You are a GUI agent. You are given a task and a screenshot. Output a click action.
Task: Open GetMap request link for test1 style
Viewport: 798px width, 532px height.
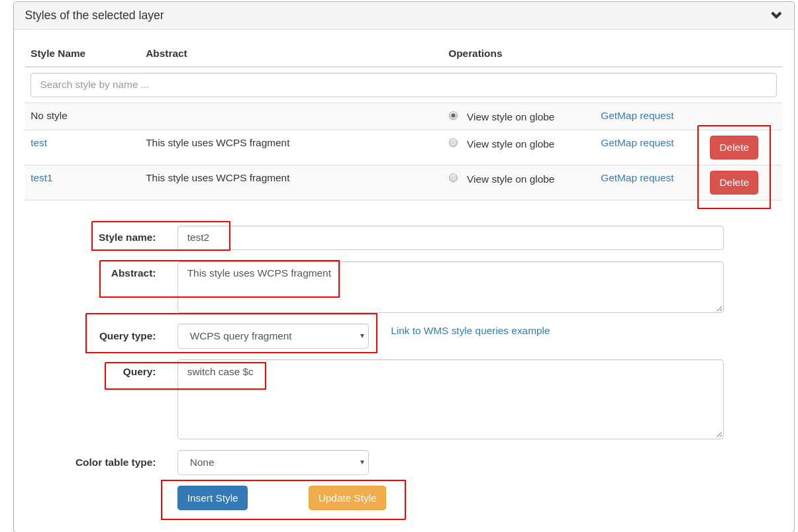pyautogui.click(x=636, y=178)
